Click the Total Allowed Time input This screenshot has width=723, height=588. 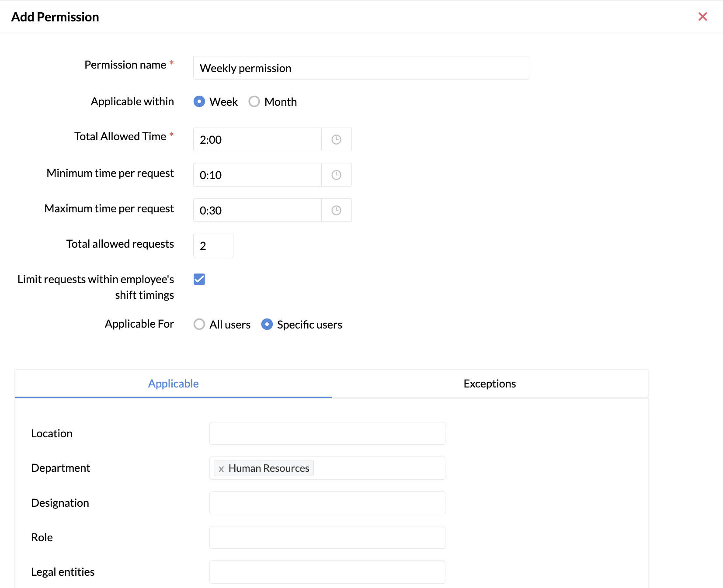point(257,139)
